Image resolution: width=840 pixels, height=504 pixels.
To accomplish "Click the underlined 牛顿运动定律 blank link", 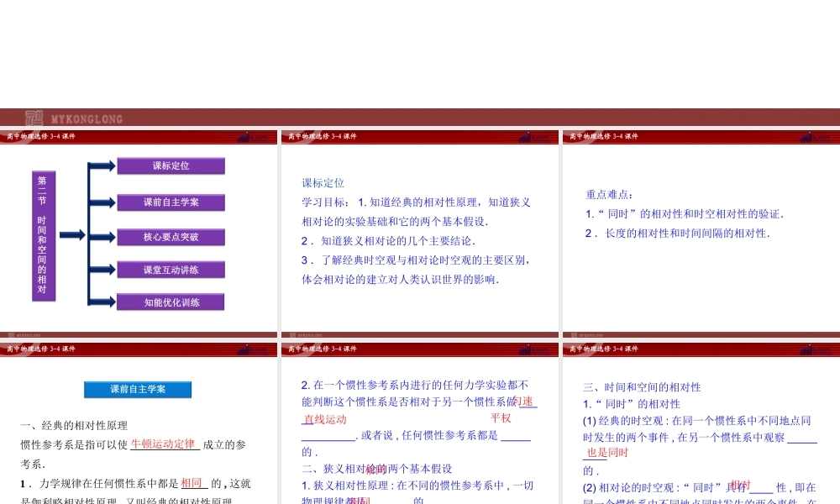I will (165, 445).
